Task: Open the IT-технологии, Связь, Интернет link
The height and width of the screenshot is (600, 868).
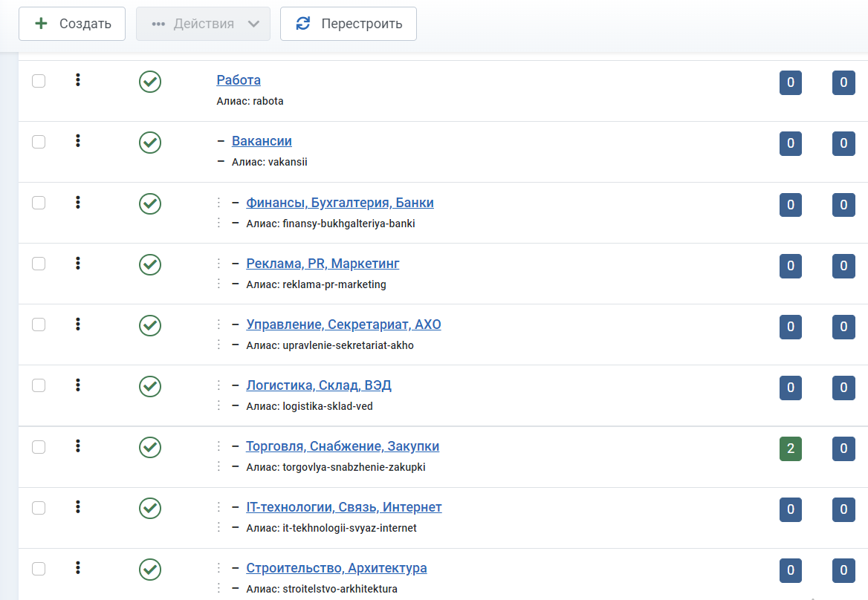Action: (x=343, y=507)
